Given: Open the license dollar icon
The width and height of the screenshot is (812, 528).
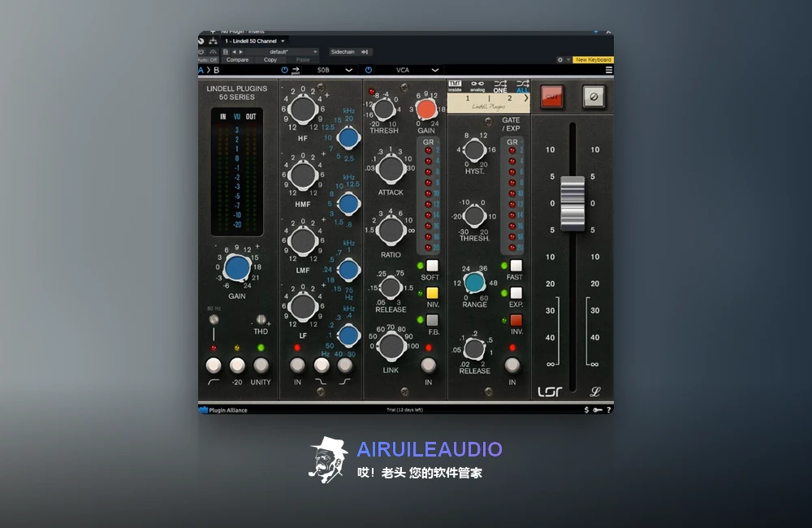Looking at the screenshot, I should [586, 410].
